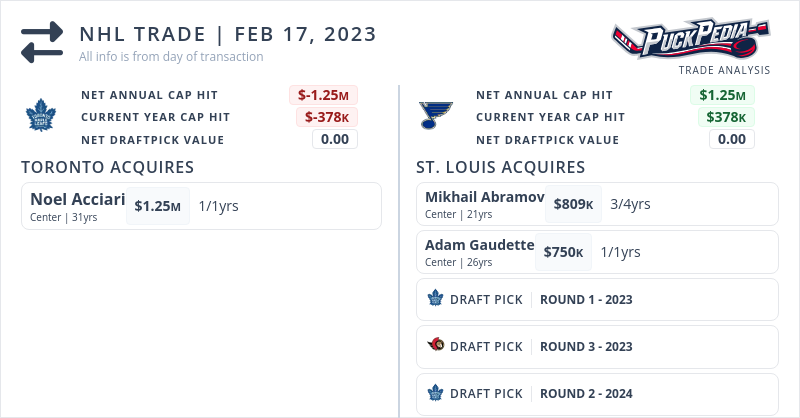This screenshot has height=418, width=800.
Task: Click Noel Acciari's $1.25M cap hit badge
Action: point(158,206)
